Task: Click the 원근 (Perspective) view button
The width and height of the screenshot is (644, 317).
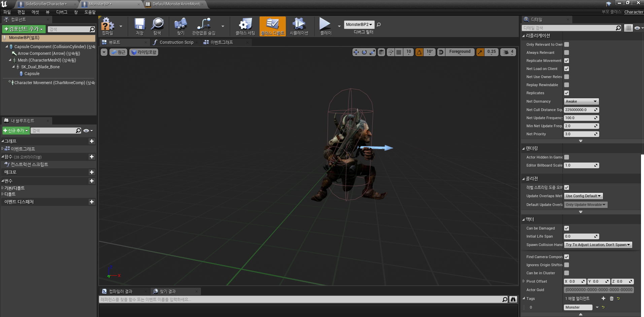Action: (118, 52)
